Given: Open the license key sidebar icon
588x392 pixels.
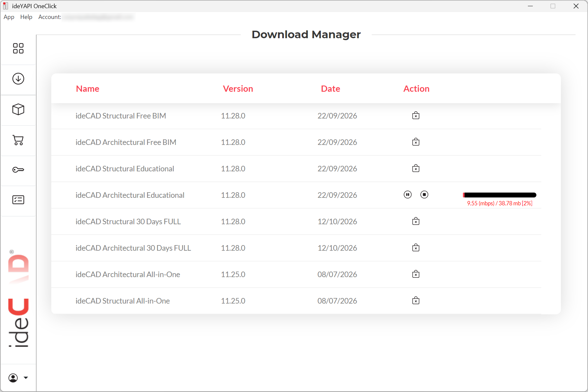Looking at the screenshot, I should pyautogui.click(x=18, y=170).
